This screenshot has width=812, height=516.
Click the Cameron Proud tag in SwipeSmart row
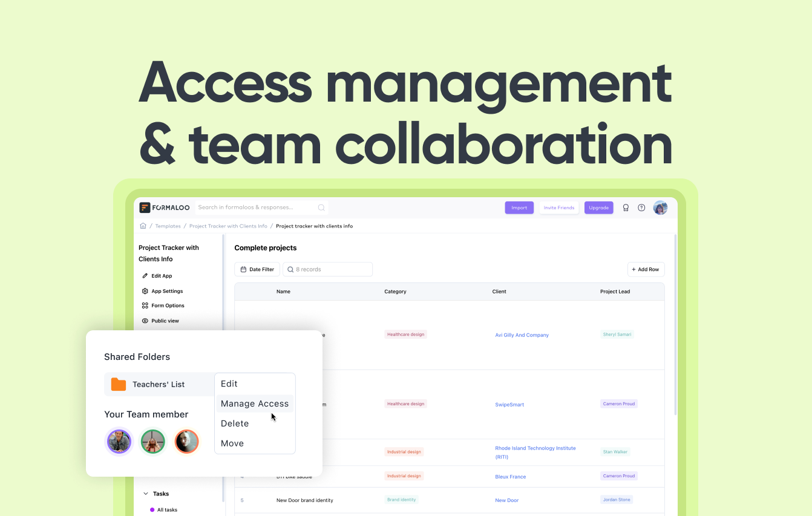click(x=619, y=403)
